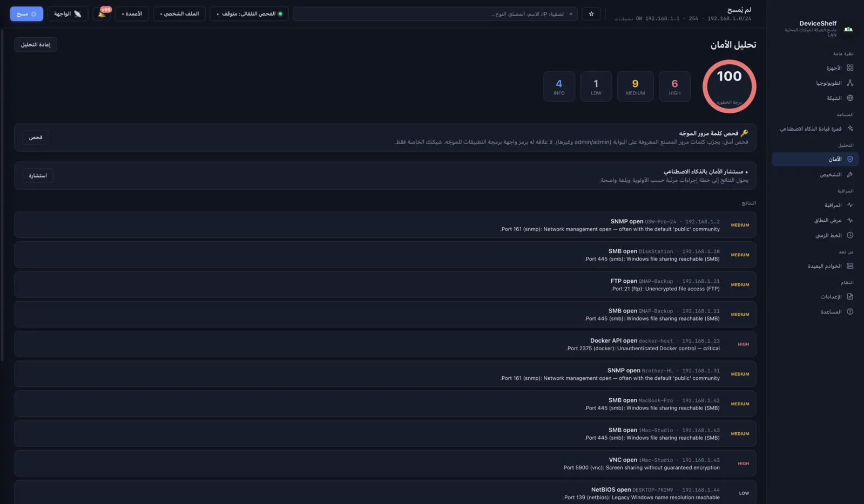Click the filter input field for IP, name
The height and width of the screenshot is (504, 864).
pos(435,14)
